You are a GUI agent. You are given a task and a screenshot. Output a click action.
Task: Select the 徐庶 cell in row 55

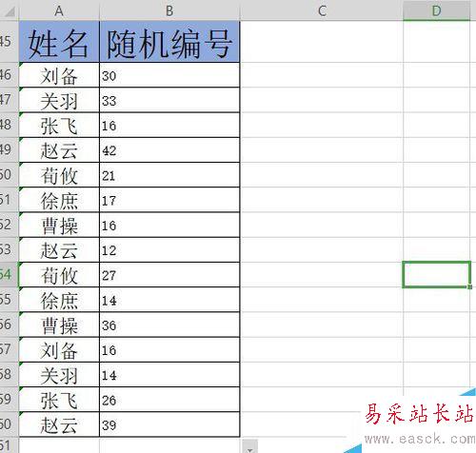[59, 300]
